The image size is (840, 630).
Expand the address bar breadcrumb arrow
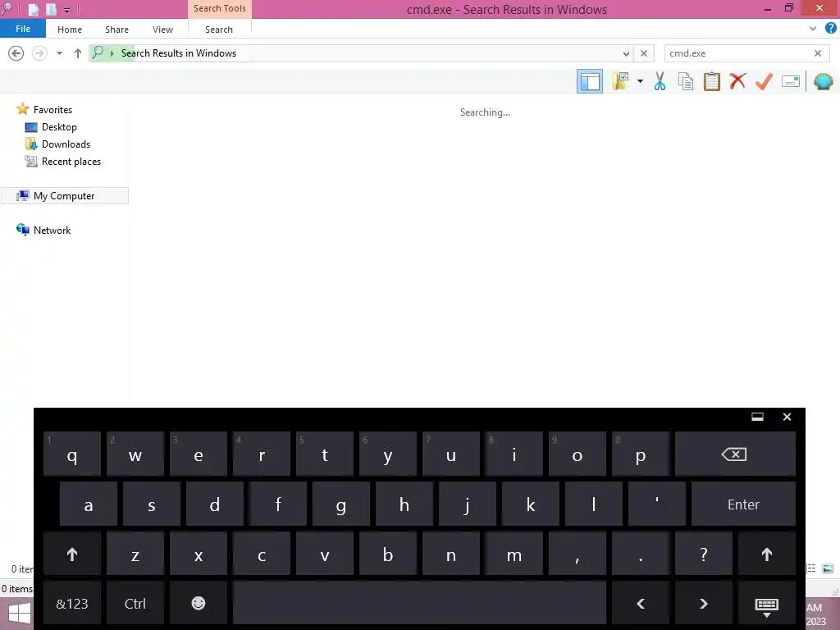pyautogui.click(x=112, y=53)
